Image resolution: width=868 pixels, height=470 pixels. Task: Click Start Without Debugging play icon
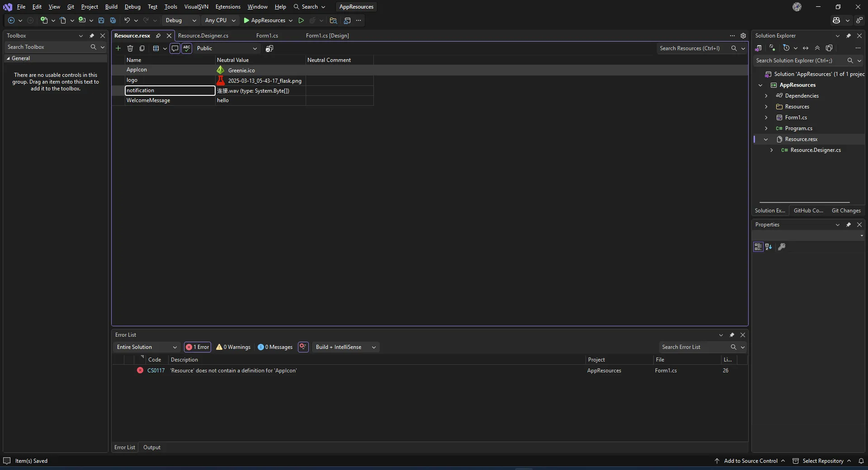tap(301, 20)
